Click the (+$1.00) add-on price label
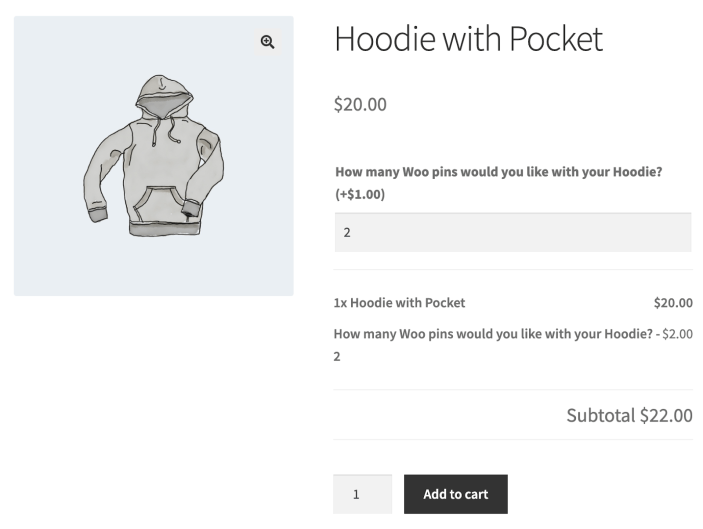 pyautogui.click(x=360, y=194)
